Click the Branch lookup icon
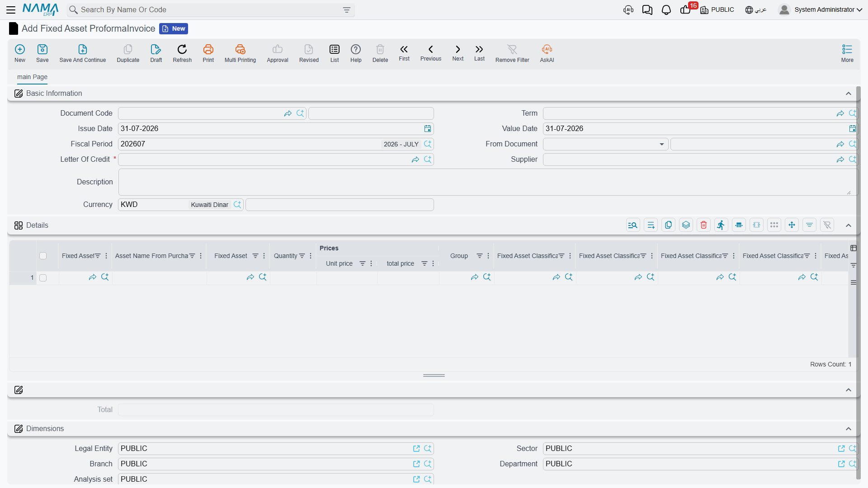This screenshot has width=868, height=488. tap(428, 464)
